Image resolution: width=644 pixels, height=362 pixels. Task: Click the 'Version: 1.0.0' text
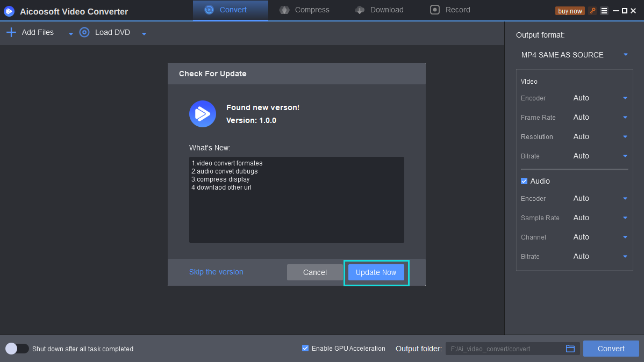pyautogui.click(x=252, y=120)
